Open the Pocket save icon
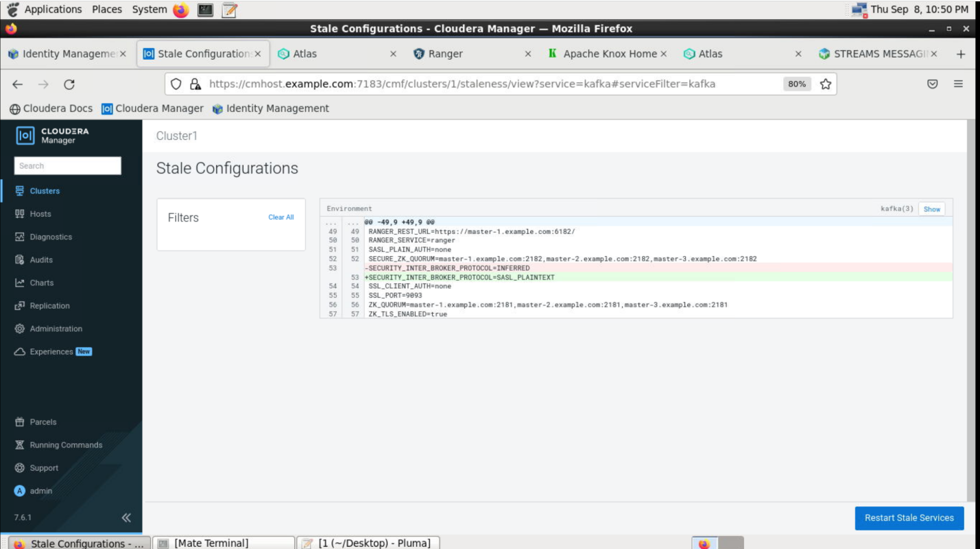Image resolution: width=980 pixels, height=549 pixels. tap(933, 84)
